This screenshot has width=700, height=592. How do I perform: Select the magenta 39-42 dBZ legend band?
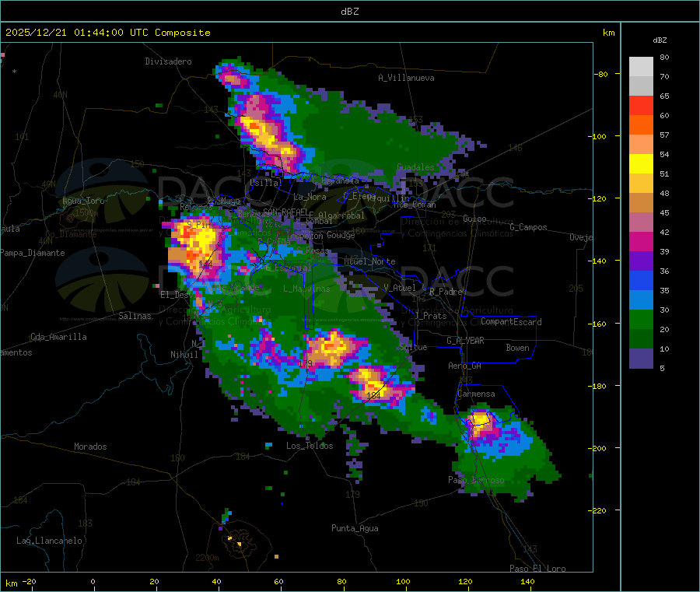pos(641,241)
